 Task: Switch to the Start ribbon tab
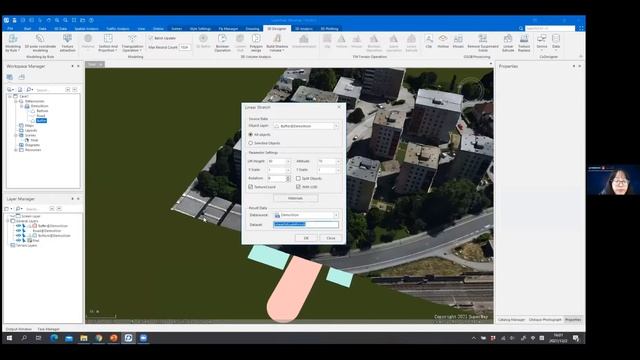pos(27,29)
